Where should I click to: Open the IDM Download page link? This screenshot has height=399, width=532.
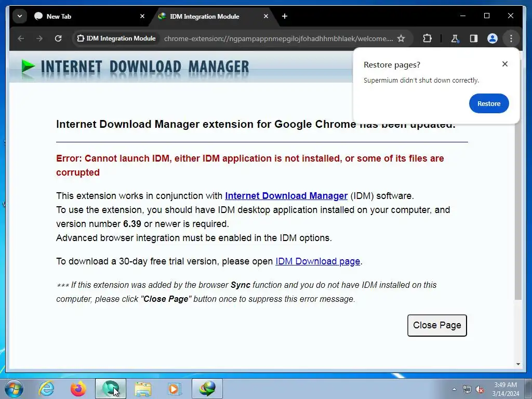(x=317, y=261)
